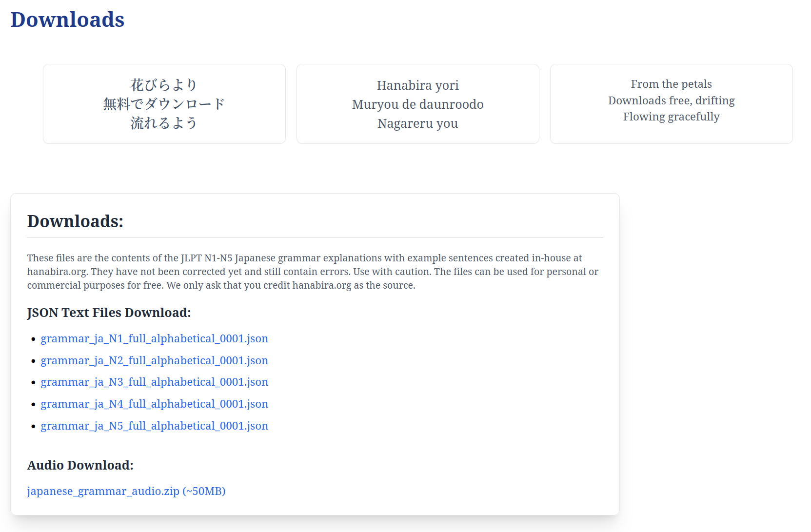Click the line 流れるよう in the haiku

(x=164, y=123)
